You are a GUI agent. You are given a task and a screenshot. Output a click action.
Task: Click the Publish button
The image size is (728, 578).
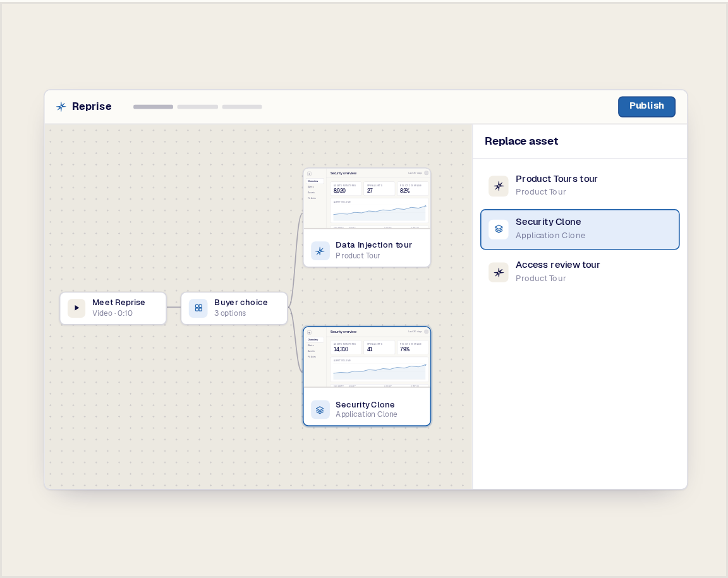click(x=646, y=106)
